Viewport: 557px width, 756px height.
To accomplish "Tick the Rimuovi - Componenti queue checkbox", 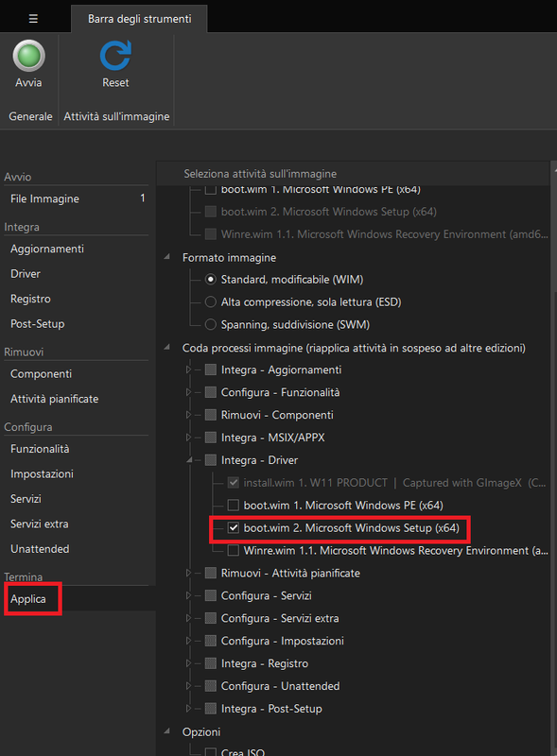I will tap(211, 415).
